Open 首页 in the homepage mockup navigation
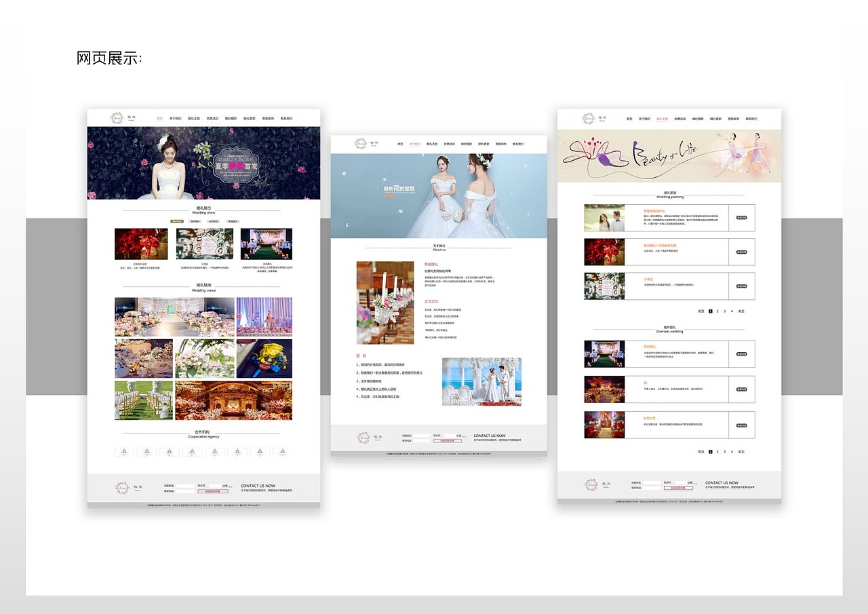 click(x=160, y=118)
